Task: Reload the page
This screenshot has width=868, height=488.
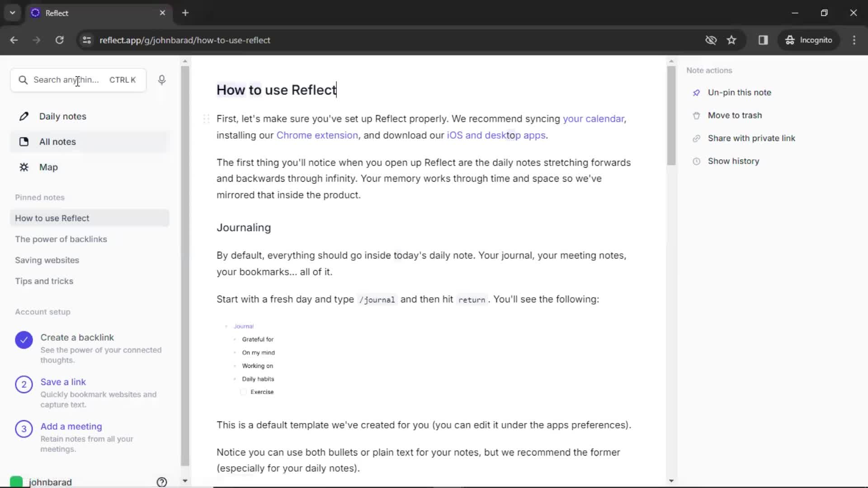Action: click(59, 40)
